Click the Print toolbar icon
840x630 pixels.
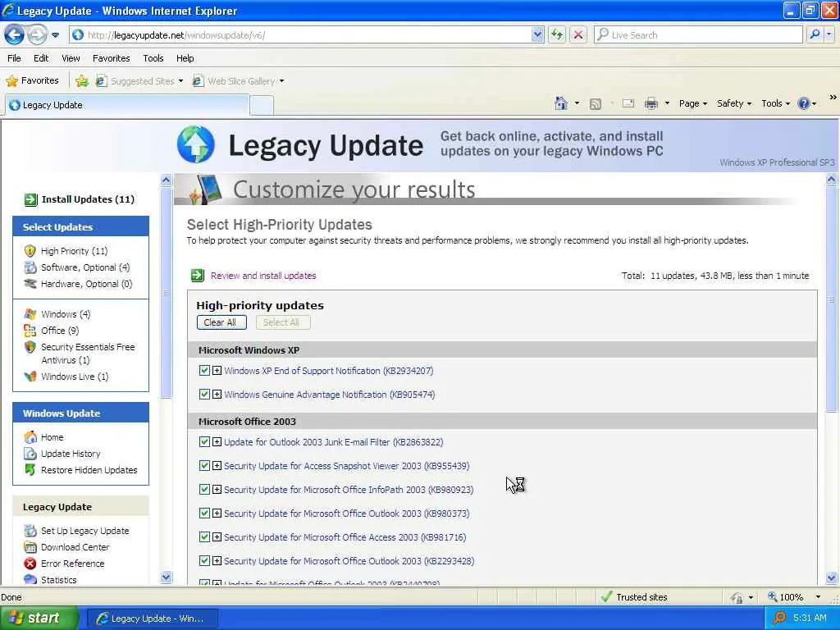(x=651, y=103)
